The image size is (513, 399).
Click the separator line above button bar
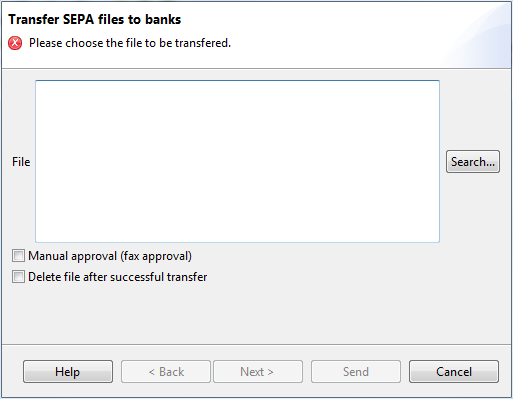click(256, 344)
